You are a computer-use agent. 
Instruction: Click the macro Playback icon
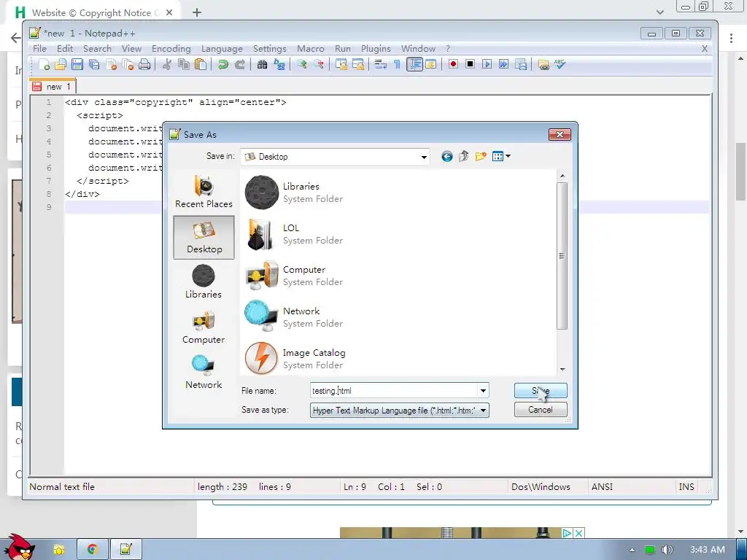tap(487, 64)
